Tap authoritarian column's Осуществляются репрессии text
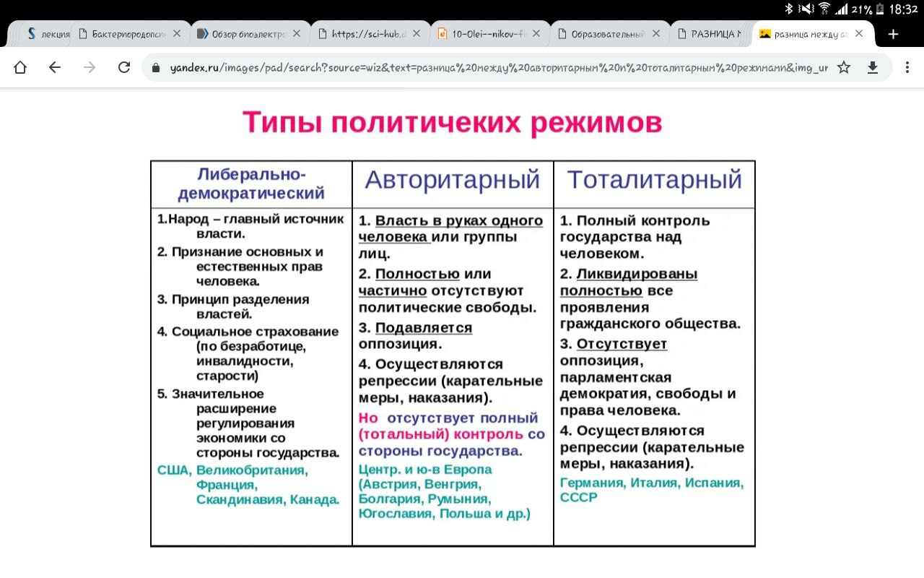This screenshot has width=924, height=578. [450, 381]
